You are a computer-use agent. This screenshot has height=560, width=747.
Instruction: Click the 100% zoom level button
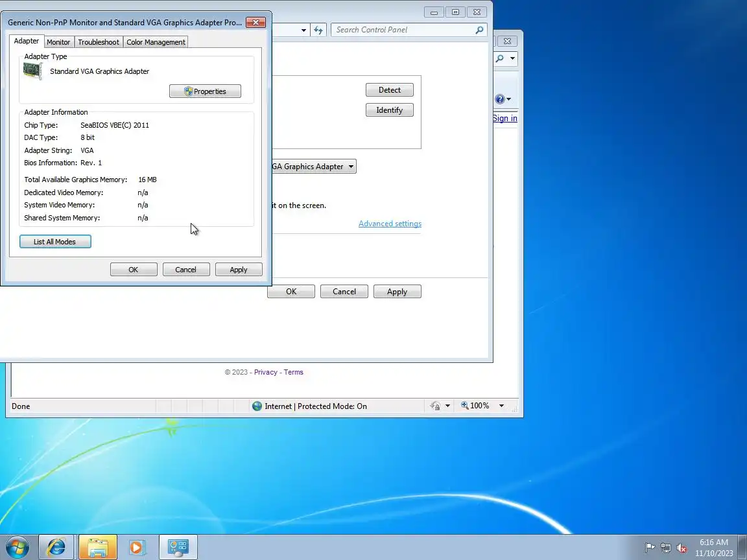pyautogui.click(x=475, y=406)
